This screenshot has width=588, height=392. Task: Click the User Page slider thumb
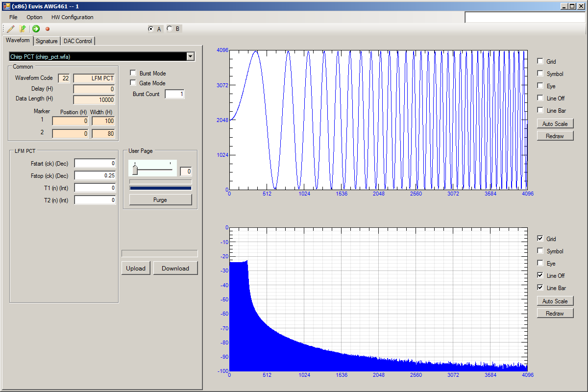coord(135,170)
